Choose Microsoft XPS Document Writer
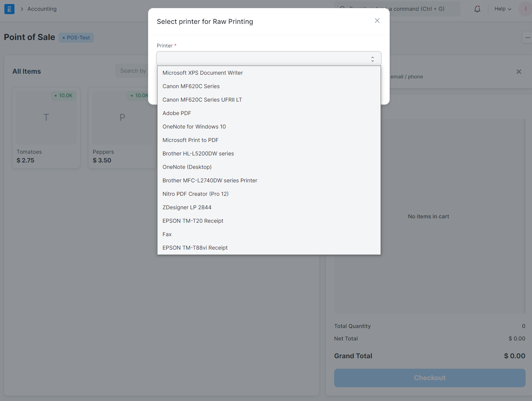The image size is (532, 401). pyautogui.click(x=269, y=73)
